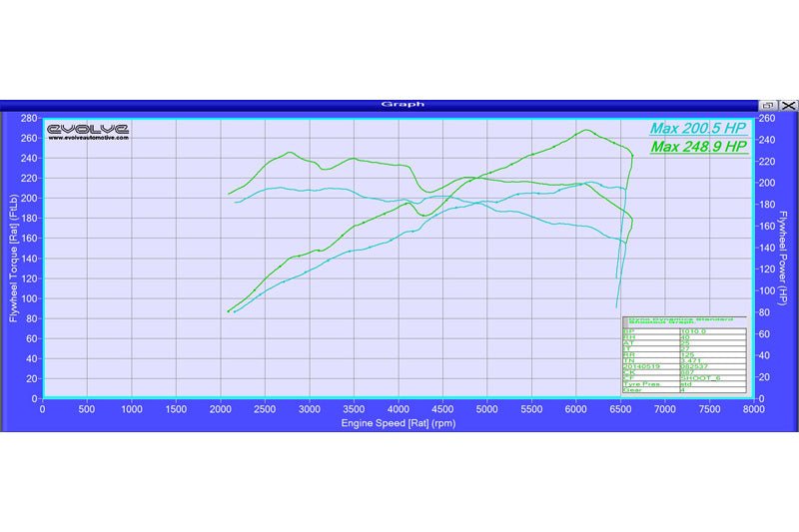The image size is (799, 532).
Task: Click the BP value 1010.0 in table
Action: click(693, 331)
